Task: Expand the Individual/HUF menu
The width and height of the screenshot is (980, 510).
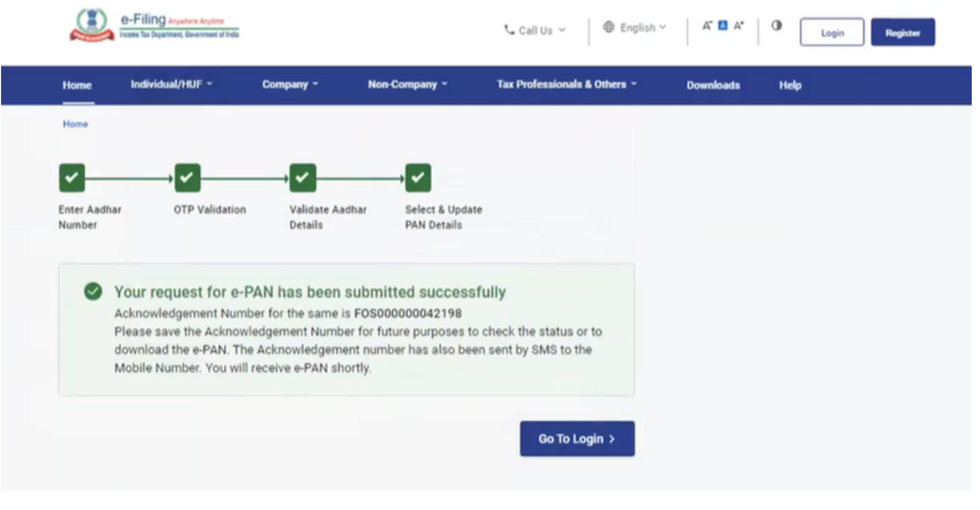Action: 171,84
